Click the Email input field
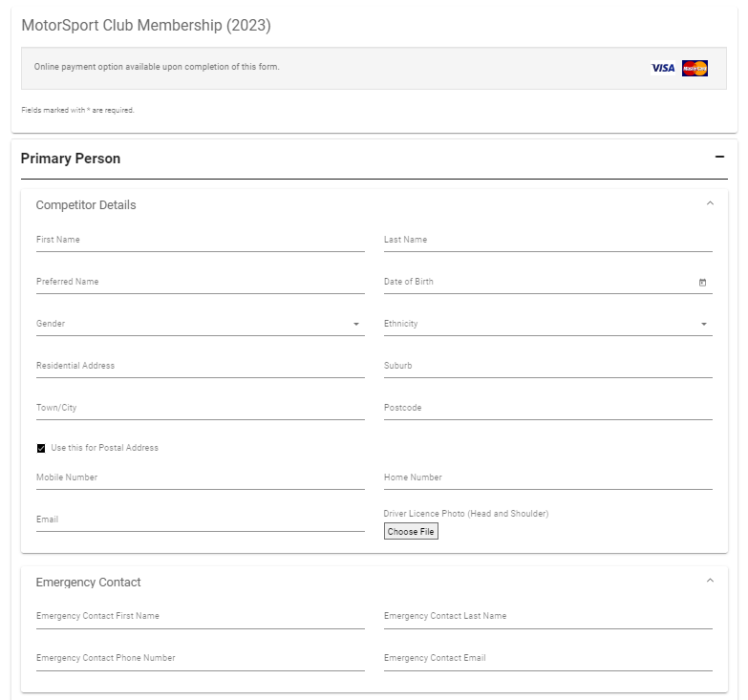Viewport: 748px width, 700px height. click(201, 520)
